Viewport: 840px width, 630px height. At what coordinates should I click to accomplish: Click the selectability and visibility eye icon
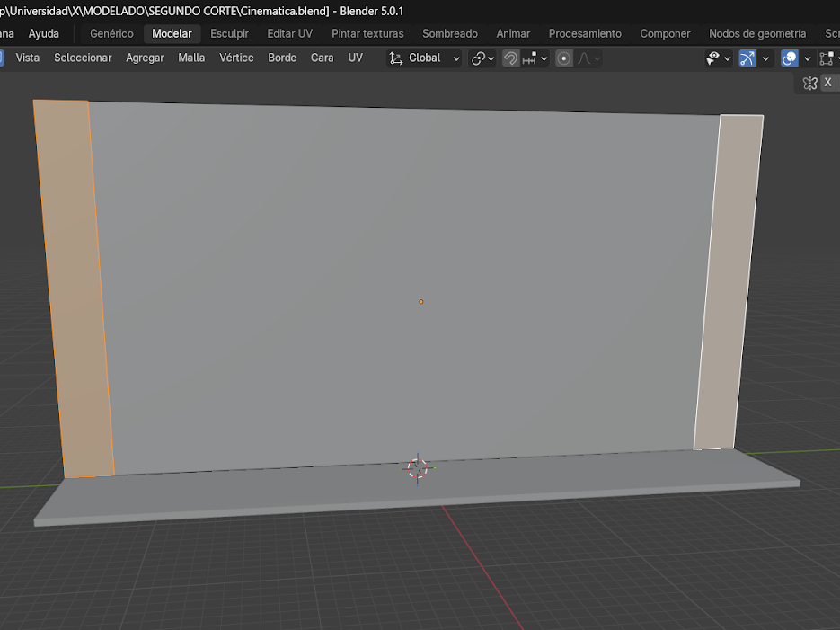(x=713, y=58)
